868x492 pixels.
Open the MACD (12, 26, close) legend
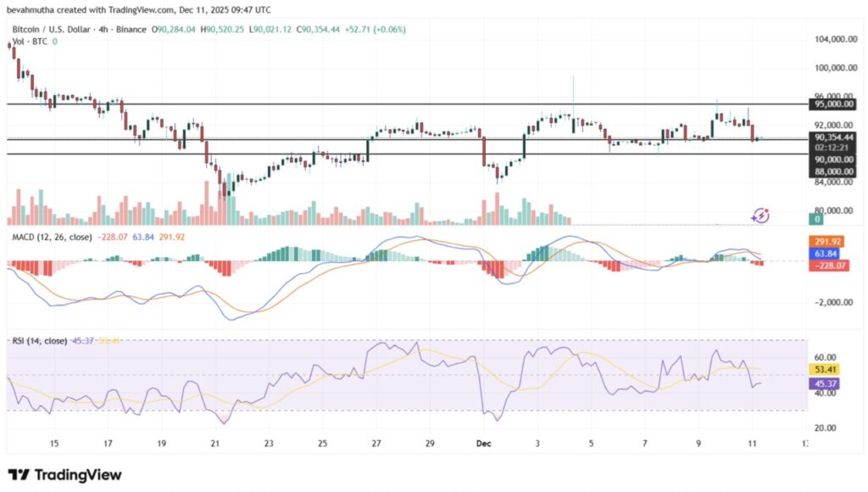pyautogui.click(x=52, y=238)
